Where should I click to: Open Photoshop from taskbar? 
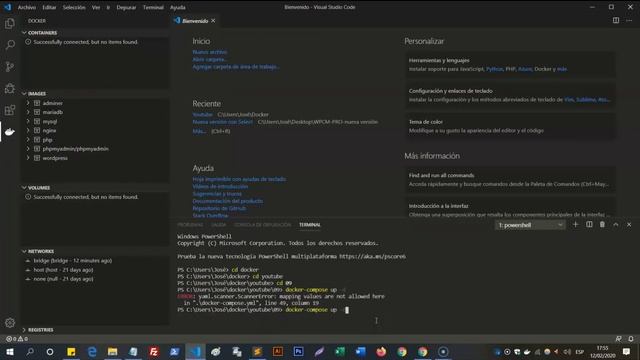click(298, 352)
